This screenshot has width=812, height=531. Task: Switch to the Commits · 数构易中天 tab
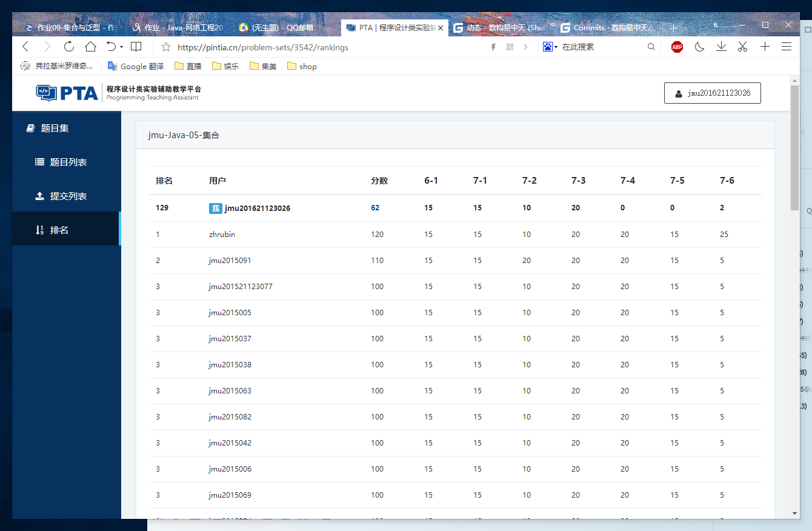tap(607, 27)
